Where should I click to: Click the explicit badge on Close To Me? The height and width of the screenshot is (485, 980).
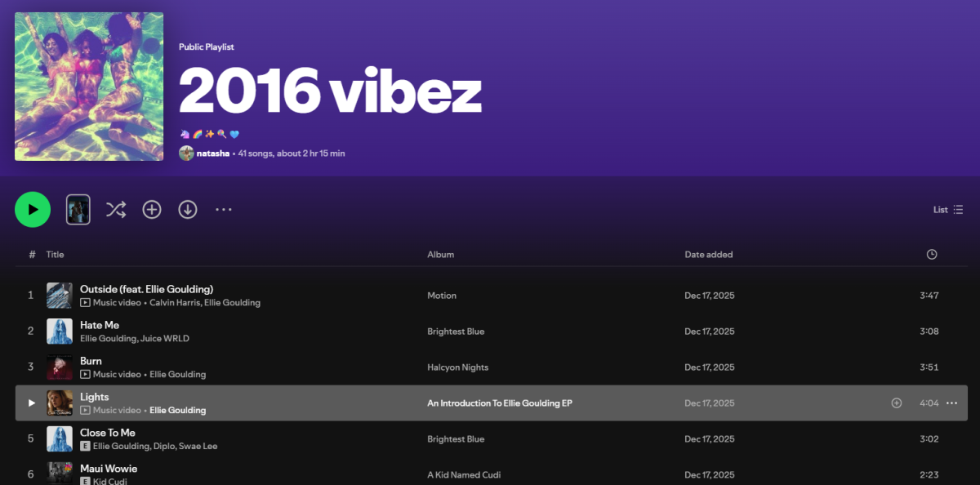[x=85, y=447]
